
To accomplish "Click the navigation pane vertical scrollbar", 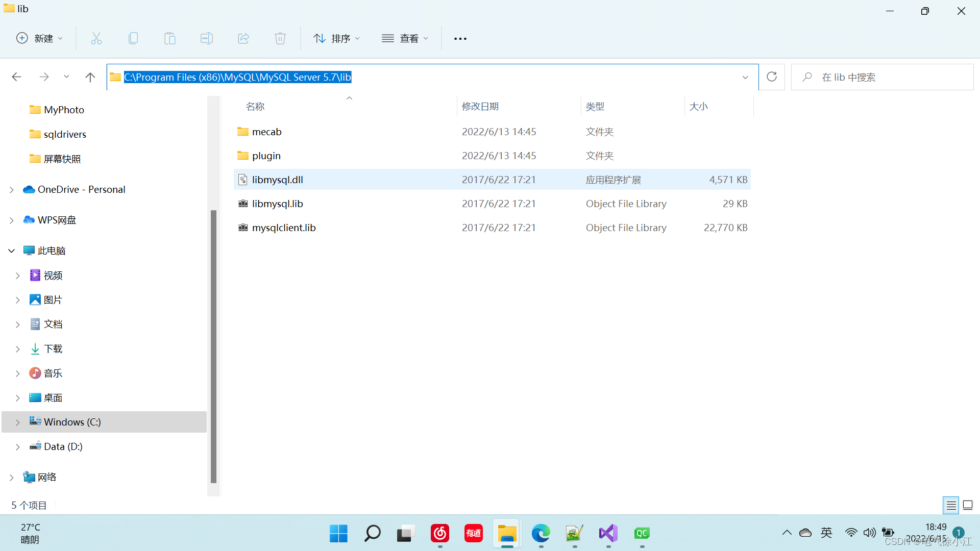I will (213, 347).
